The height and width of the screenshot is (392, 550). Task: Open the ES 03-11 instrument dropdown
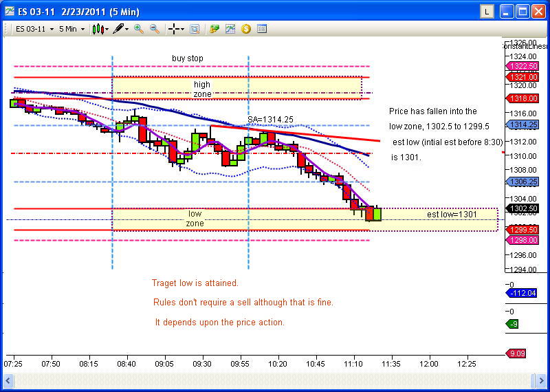[x=34, y=29]
